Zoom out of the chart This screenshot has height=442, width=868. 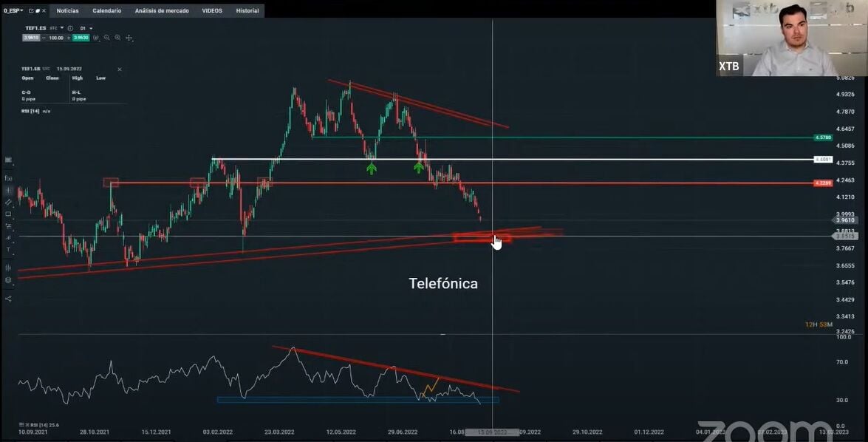pyautogui.click(x=107, y=38)
